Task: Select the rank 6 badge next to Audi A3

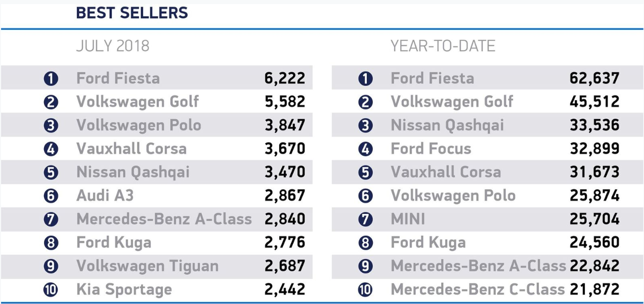Action: [51, 196]
